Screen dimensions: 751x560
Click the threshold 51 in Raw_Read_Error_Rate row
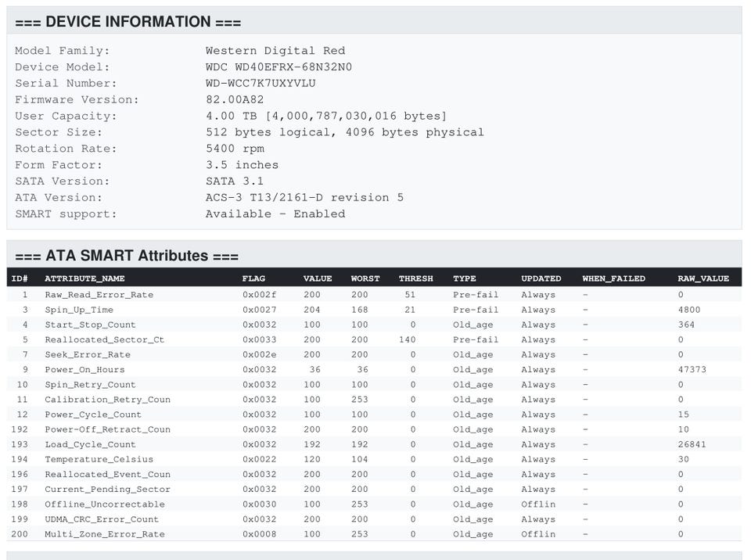pyautogui.click(x=410, y=295)
